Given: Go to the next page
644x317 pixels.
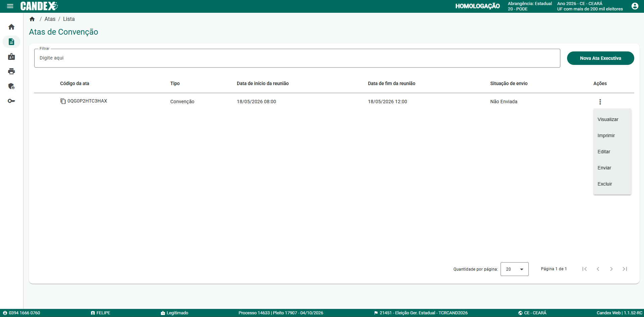Looking at the screenshot, I should pos(611,269).
